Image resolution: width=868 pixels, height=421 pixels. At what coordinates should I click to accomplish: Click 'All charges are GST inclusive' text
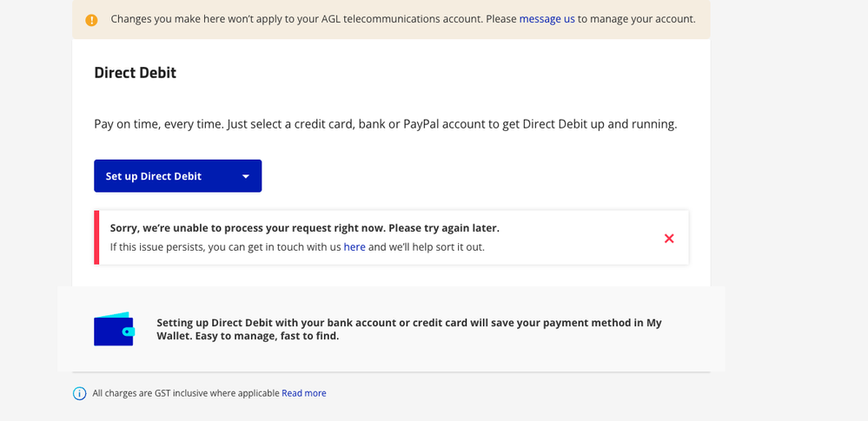[186, 393]
